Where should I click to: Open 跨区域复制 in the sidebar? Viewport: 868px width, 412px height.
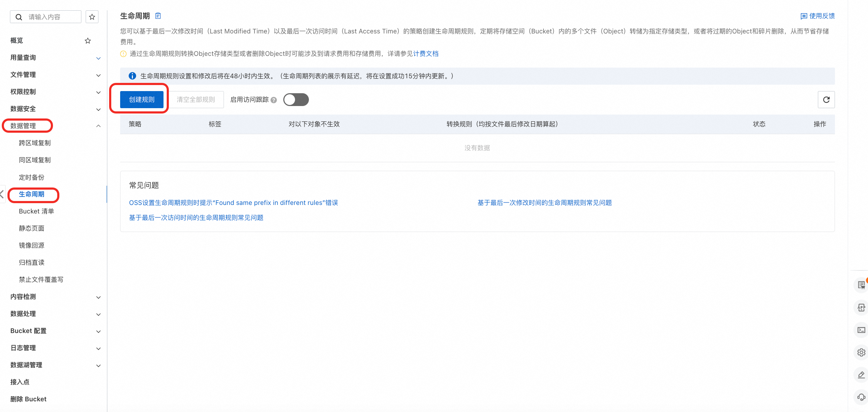(35, 143)
